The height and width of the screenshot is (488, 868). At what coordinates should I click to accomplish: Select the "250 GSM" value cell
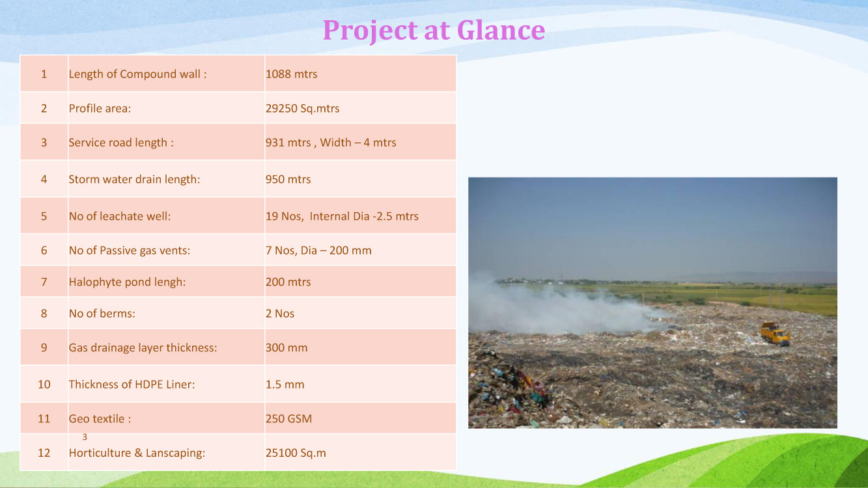[x=360, y=418]
